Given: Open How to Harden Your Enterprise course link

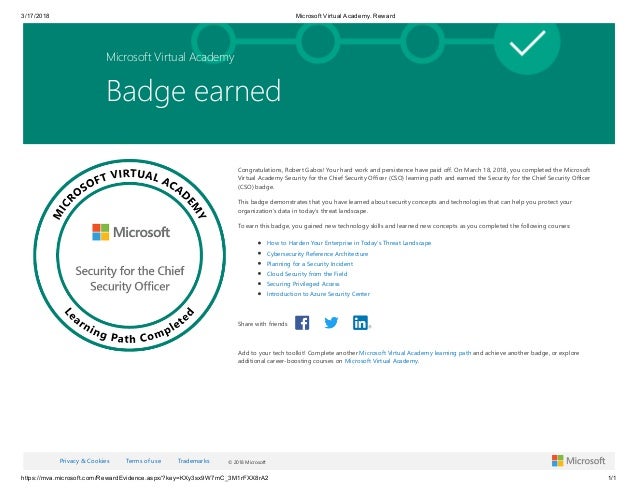Looking at the screenshot, I should click(349, 243).
